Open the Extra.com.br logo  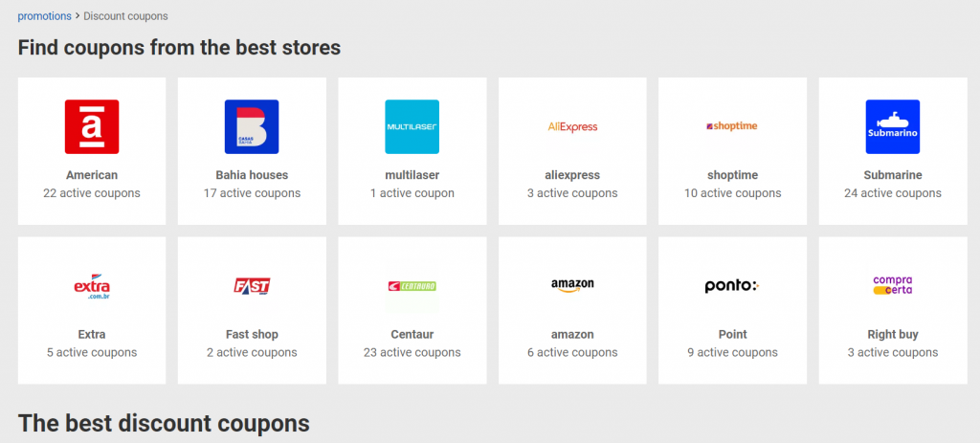[x=92, y=286]
